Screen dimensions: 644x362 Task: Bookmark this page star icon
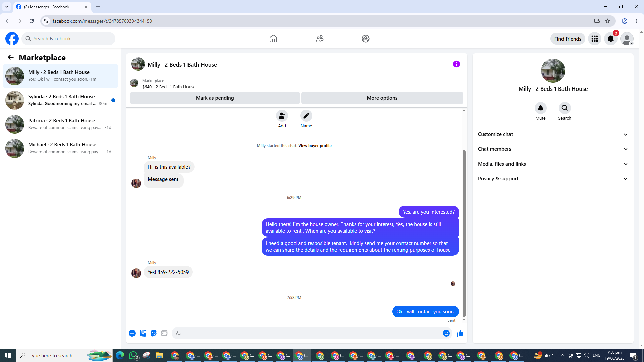pyautogui.click(x=608, y=21)
